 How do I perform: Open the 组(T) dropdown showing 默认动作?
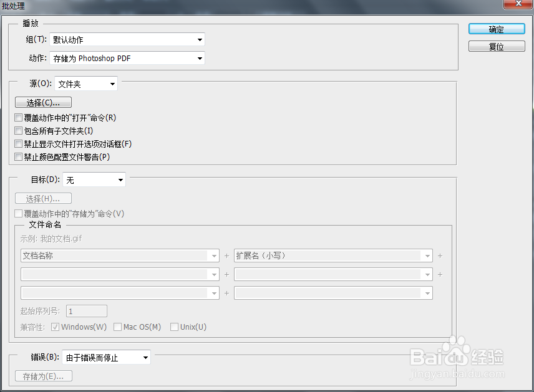pyautogui.click(x=127, y=39)
